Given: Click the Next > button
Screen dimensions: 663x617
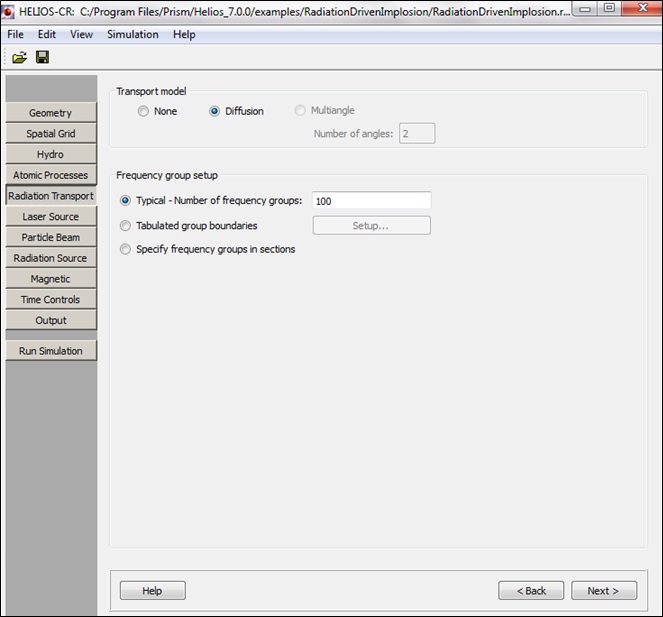Looking at the screenshot, I should click(x=602, y=591).
